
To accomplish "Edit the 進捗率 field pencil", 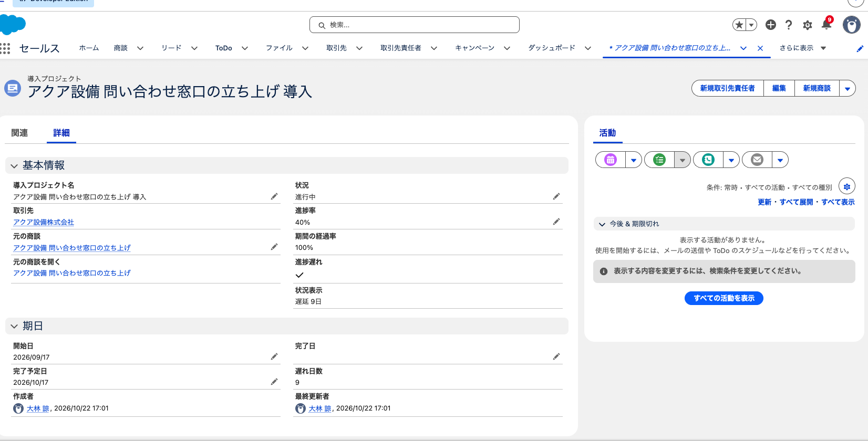I will tap(556, 222).
